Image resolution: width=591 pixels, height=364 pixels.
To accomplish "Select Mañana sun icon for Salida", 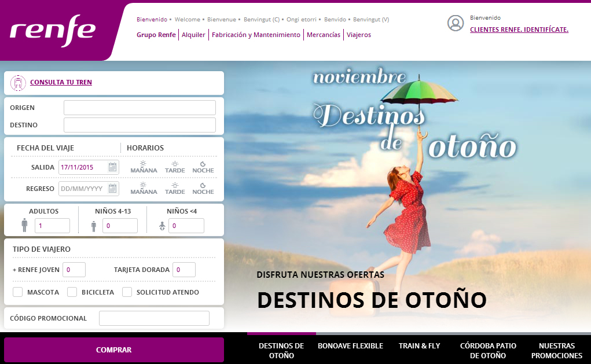I will pyautogui.click(x=143, y=164).
